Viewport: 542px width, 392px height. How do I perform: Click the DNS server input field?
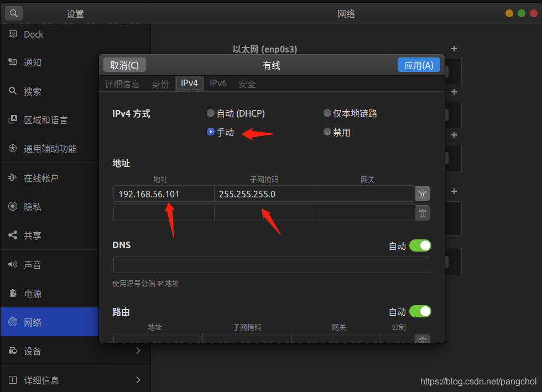pyautogui.click(x=272, y=265)
